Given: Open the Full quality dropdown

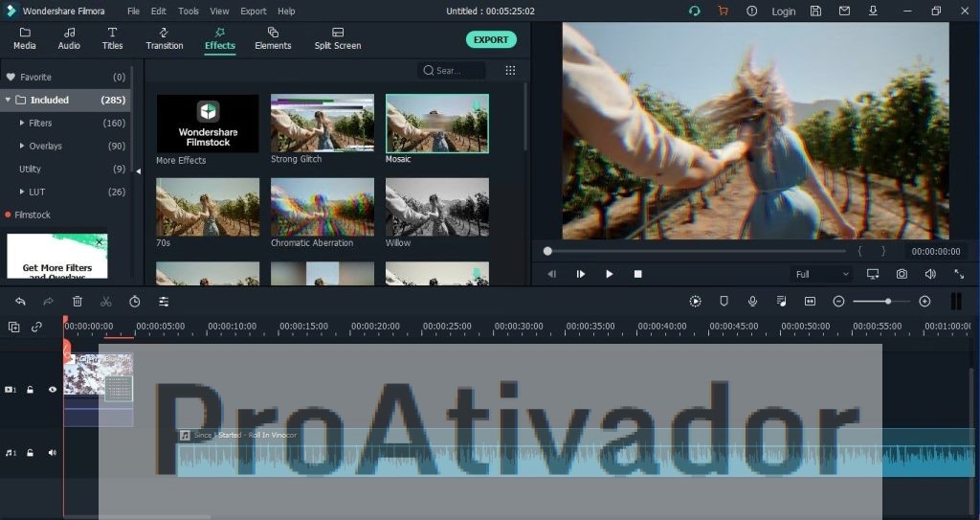Looking at the screenshot, I should pos(821,274).
